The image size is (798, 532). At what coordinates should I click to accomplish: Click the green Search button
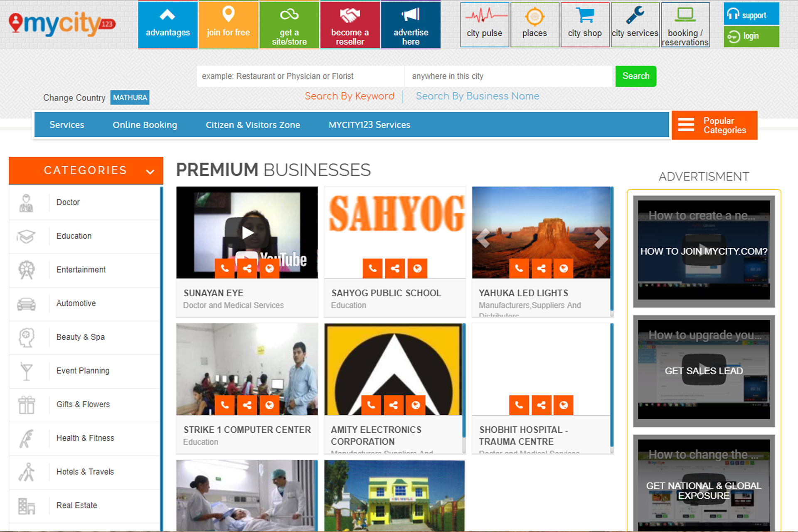tap(635, 76)
